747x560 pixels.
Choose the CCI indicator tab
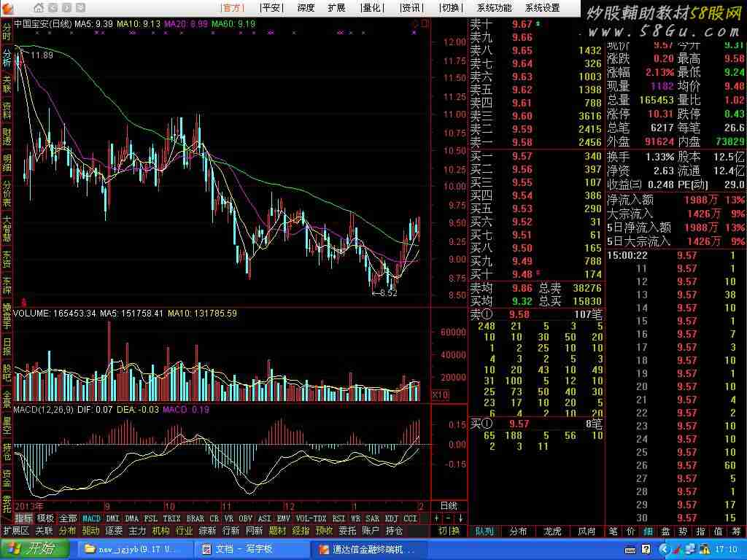(x=410, y=518)
